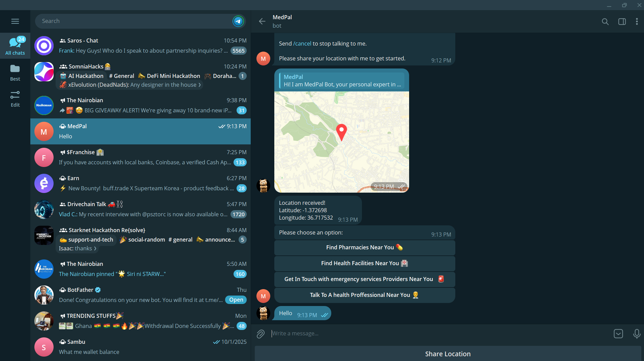Open the Sambu bot chat
Image resolution: width=644 pixels, height=361 pixels.
click(x=141, y=347)
